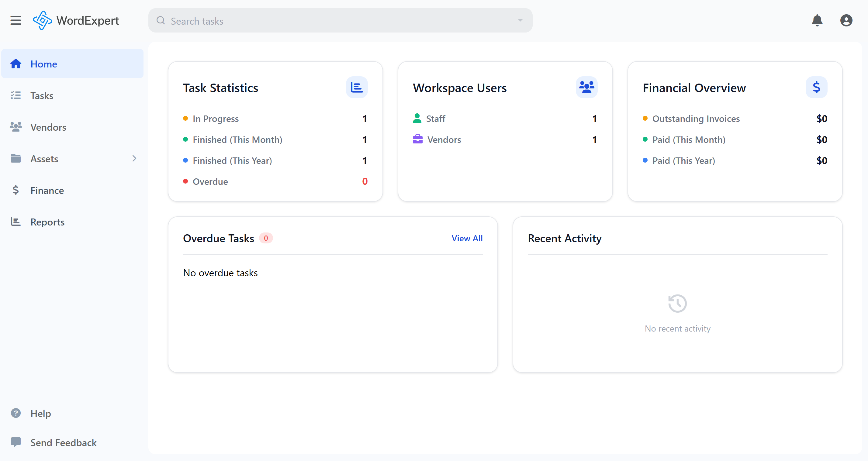Open the hamburger navigation menu
The height and width of the screenshot is (461, 868).
(16, 20)
